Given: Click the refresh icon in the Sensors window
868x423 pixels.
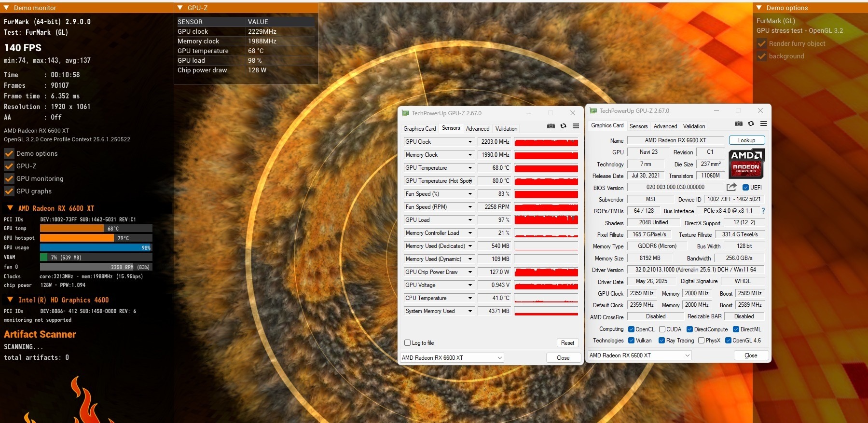Looking at the screenshot, I should click(x=563, y=126).
